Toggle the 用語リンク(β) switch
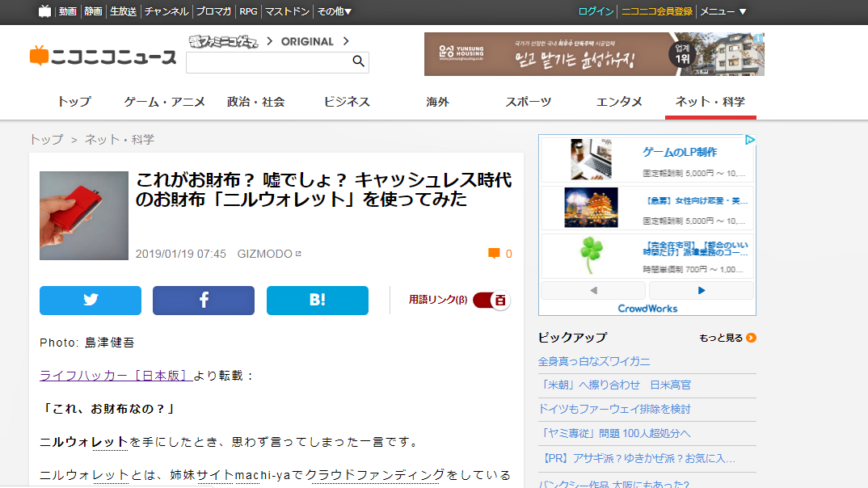The image size is (868, 488). coord(492,300)
